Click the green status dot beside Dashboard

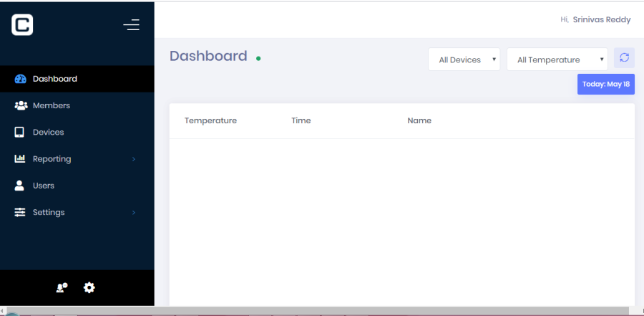tap(258, 59)
